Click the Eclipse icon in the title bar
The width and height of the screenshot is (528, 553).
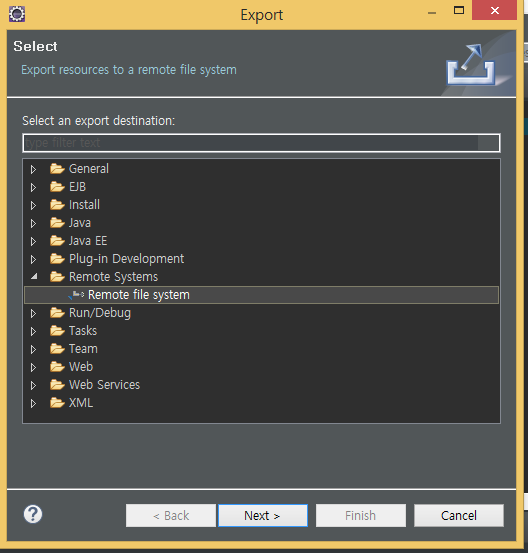(x=17, y=14)
